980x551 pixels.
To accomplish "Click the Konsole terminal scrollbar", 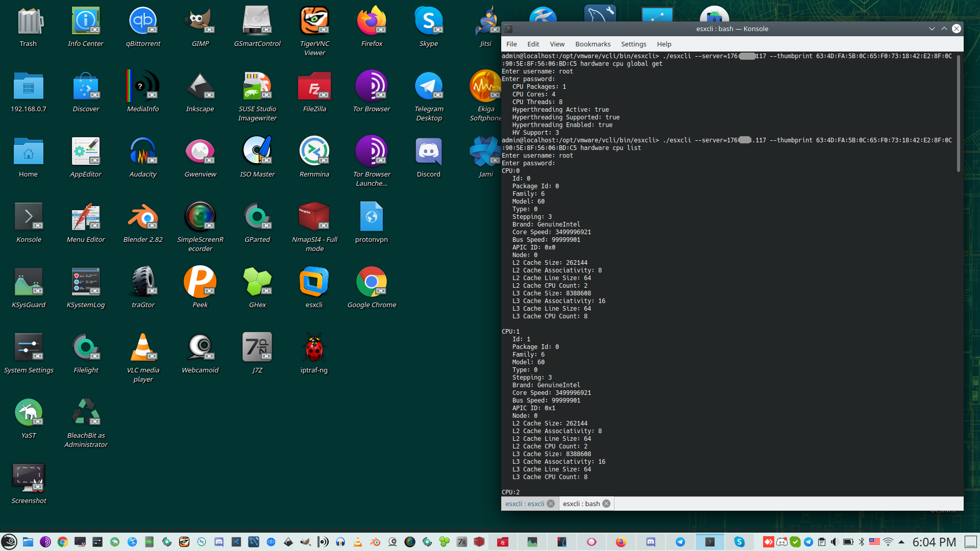I will pos(958,112).
